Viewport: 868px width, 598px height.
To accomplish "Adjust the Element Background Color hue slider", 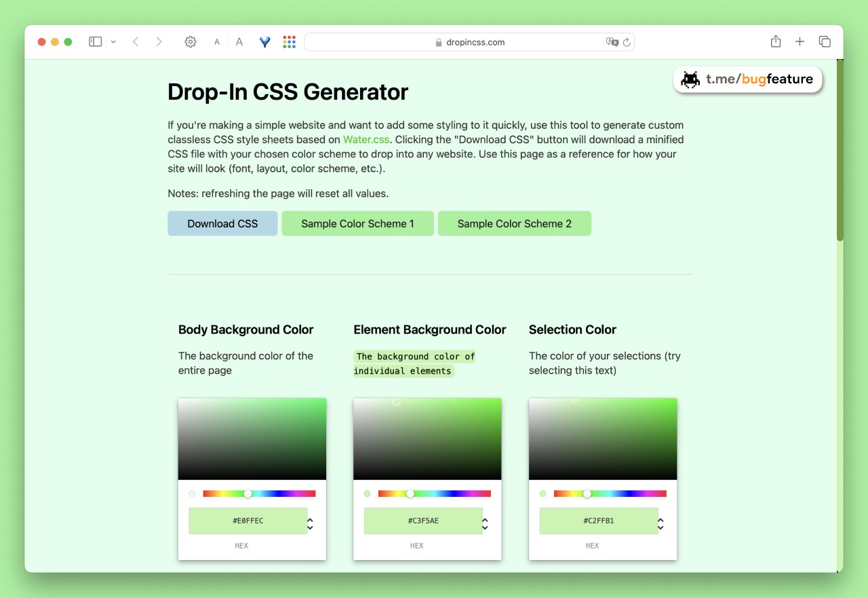I will [435, 494].
